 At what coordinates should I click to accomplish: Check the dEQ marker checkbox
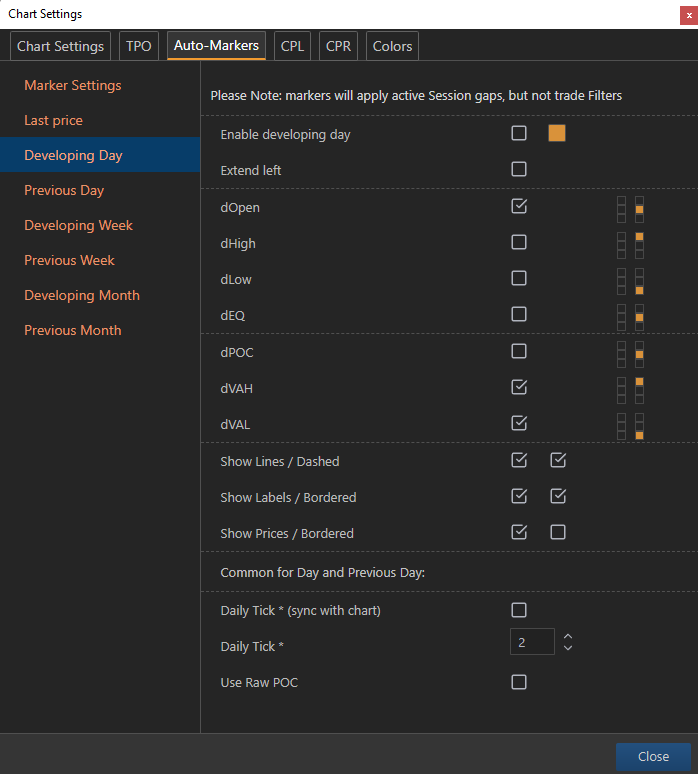pos(519,314)
